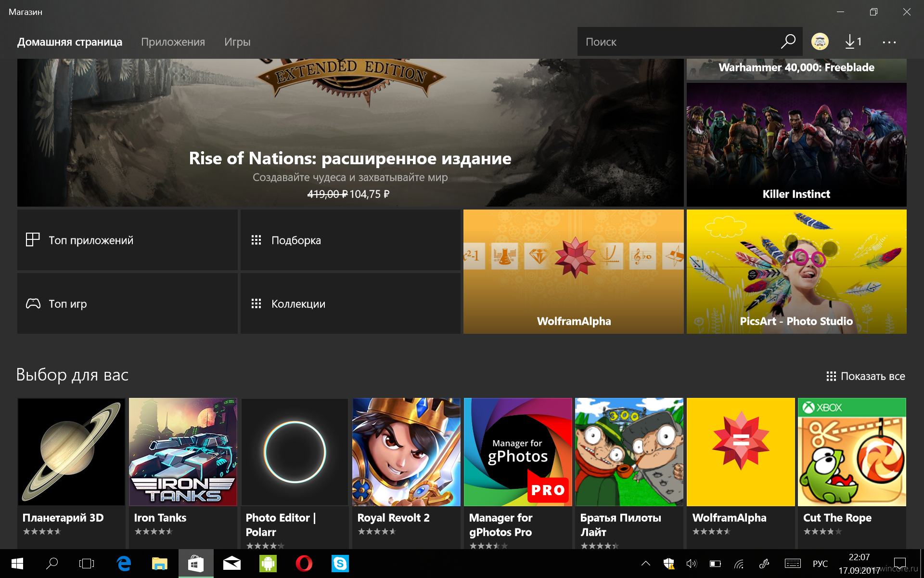Open the Планетарий 3D app card
924x578 pixels.
pos(71,473)
